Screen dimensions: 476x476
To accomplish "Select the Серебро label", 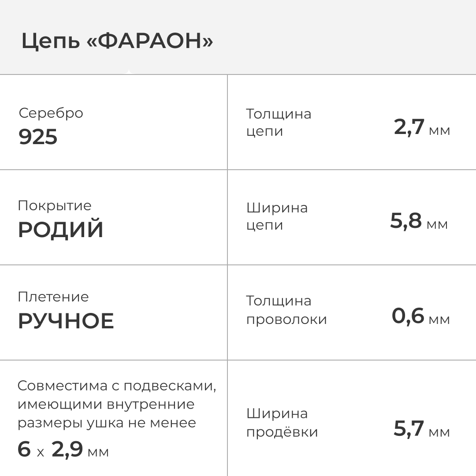I will pos(51,113).
